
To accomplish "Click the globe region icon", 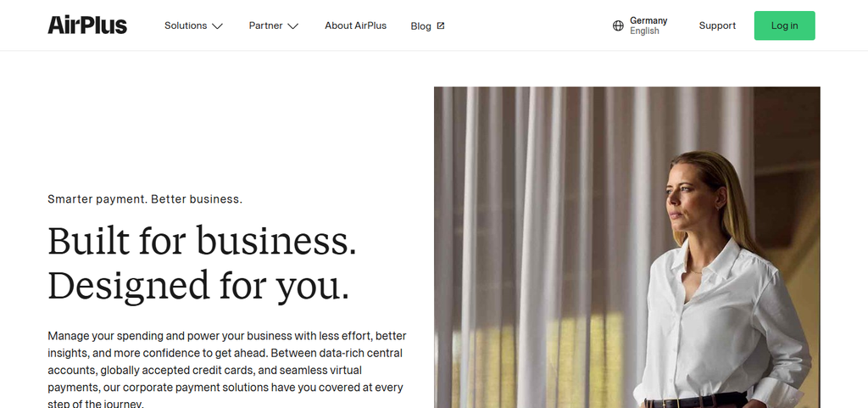I will click(618, 25).
